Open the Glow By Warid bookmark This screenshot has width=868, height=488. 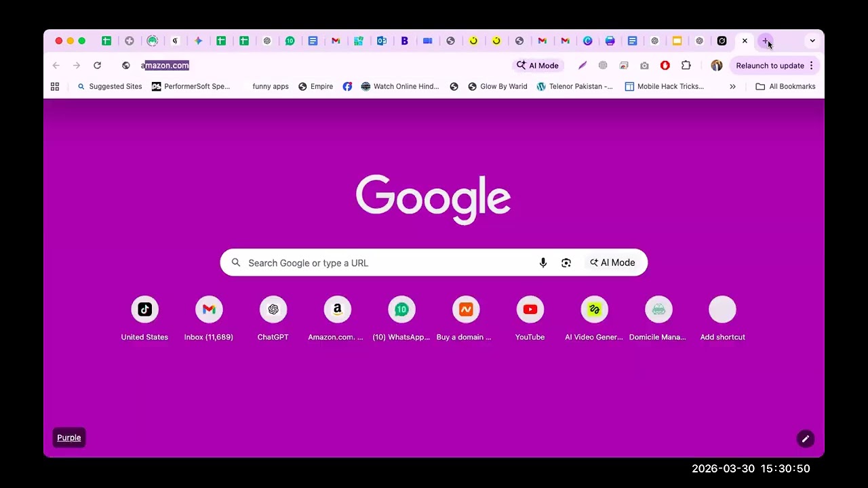click(498, 87)
